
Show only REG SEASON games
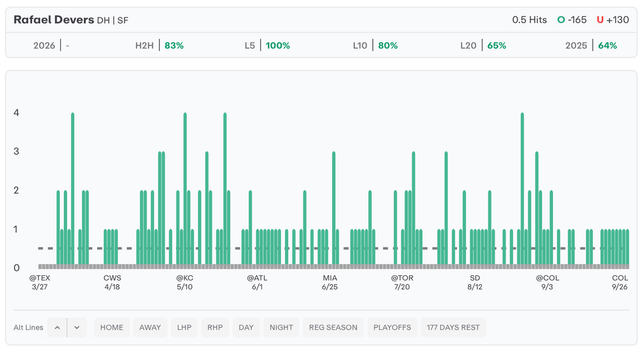333,327
